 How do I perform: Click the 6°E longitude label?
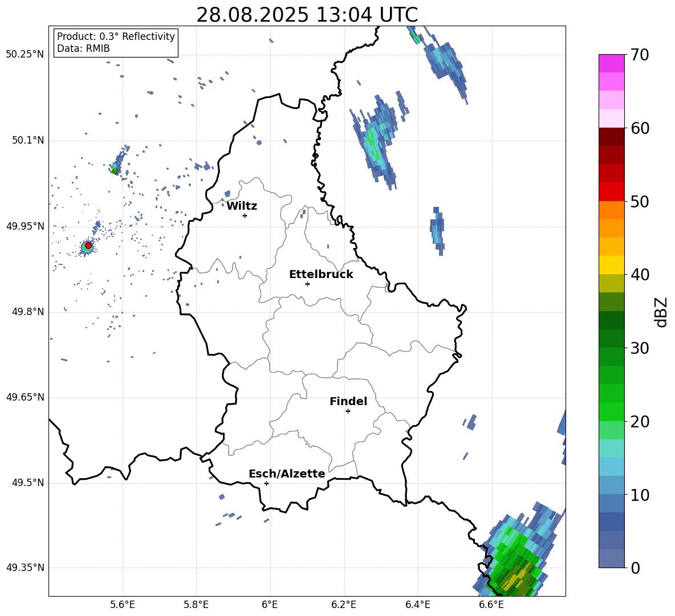pos(270,605)
